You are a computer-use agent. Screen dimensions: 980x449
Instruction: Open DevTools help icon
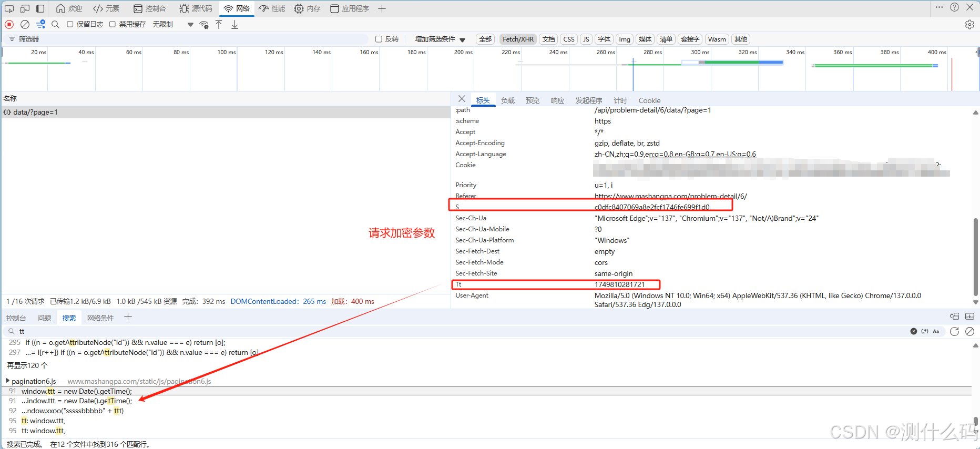tap(954, 7)
